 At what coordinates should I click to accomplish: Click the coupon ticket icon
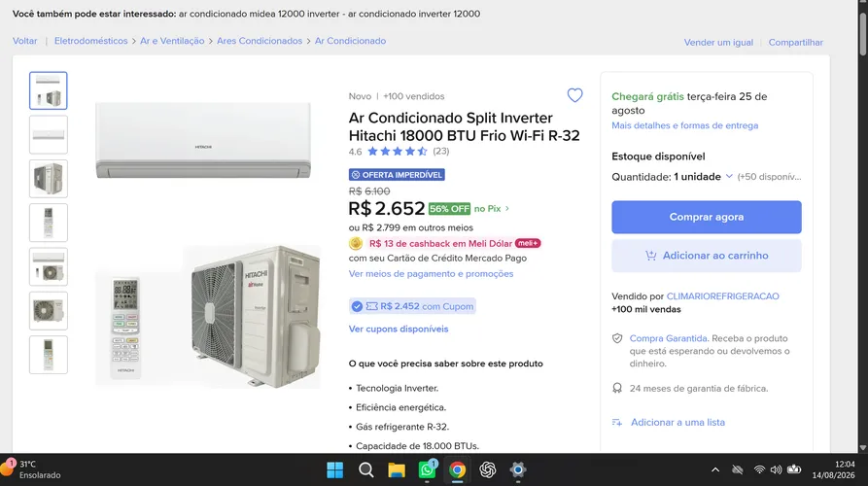[371, 306]
